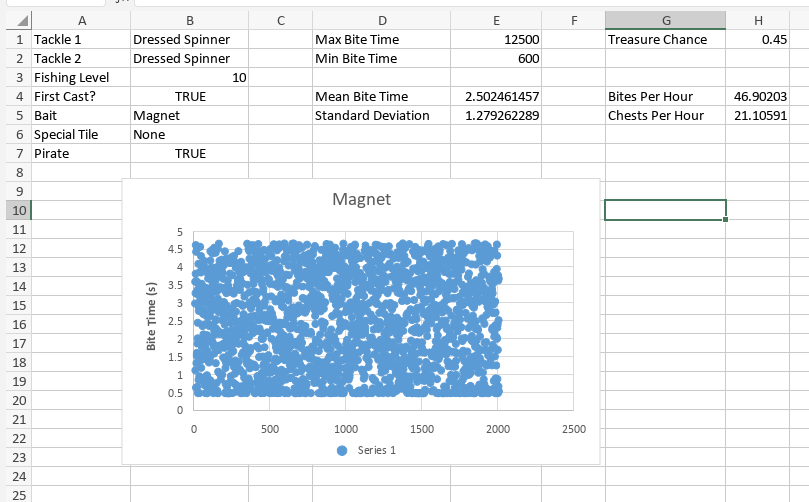
Task: Select column F header
Action: point(574,21)
